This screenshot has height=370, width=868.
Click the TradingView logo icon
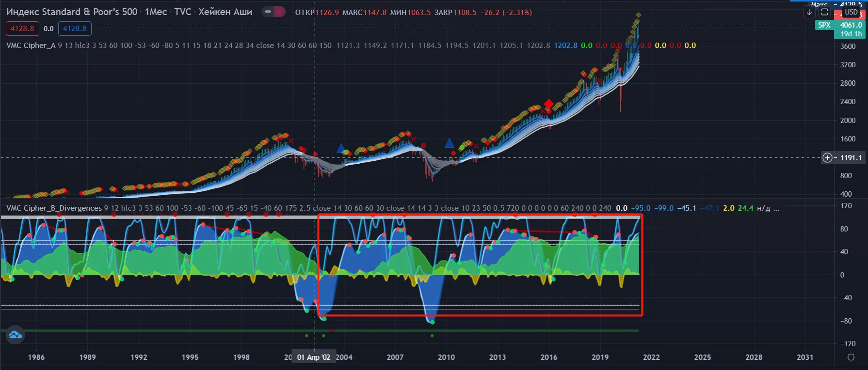[15, 335]
